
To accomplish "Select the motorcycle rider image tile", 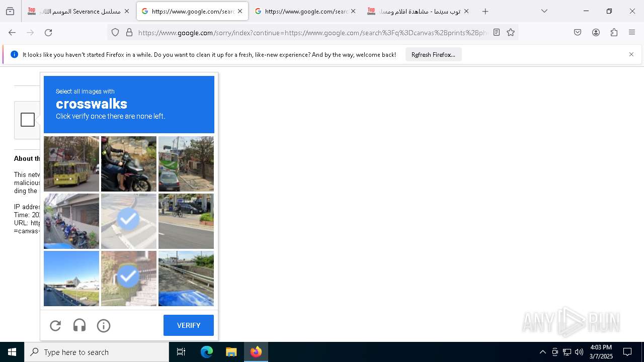I will click(x=129, y=164).
